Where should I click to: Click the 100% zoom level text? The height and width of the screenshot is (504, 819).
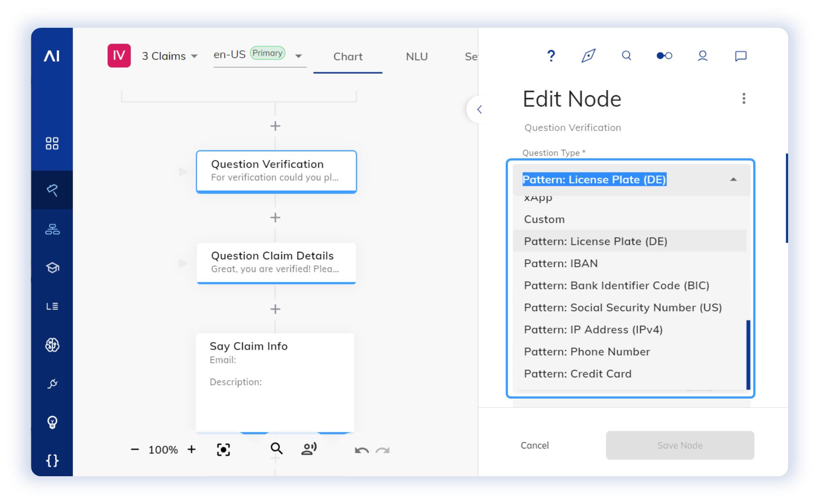163,450
